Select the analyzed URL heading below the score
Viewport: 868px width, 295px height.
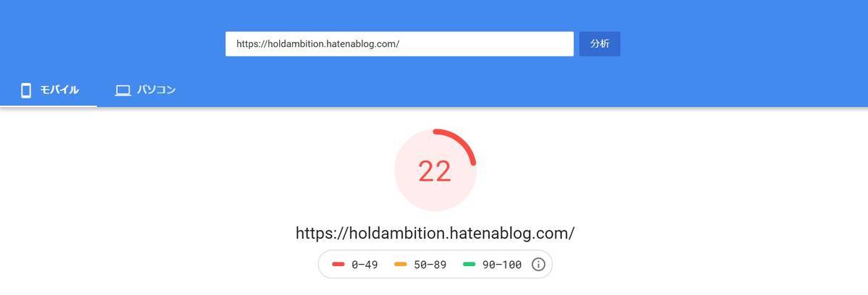[435, 234]
